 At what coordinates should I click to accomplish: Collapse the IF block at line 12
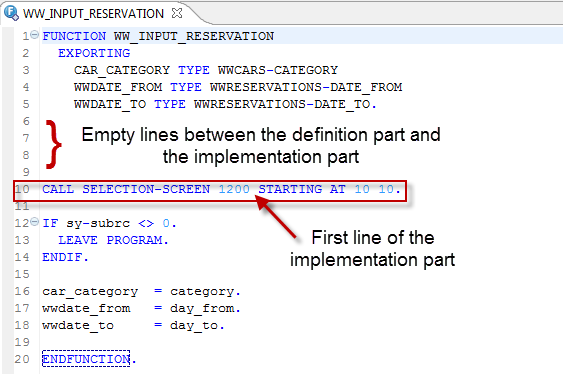(34, 222)
